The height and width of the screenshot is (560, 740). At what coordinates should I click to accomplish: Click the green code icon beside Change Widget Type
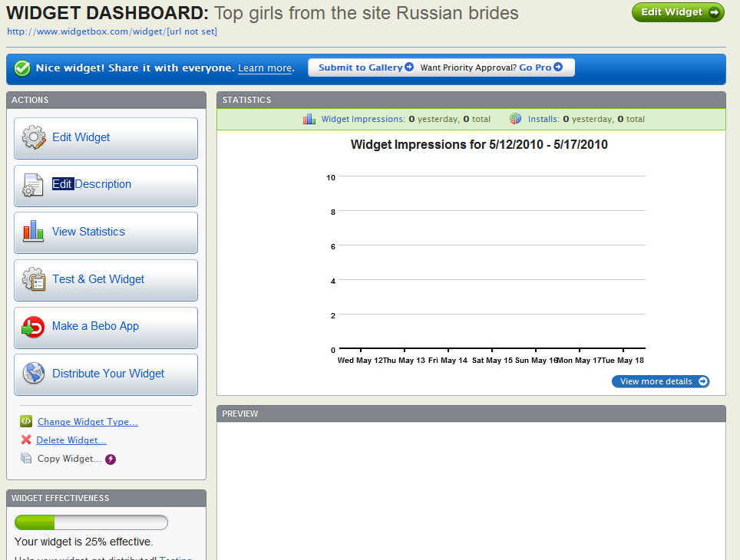(26, 421)
